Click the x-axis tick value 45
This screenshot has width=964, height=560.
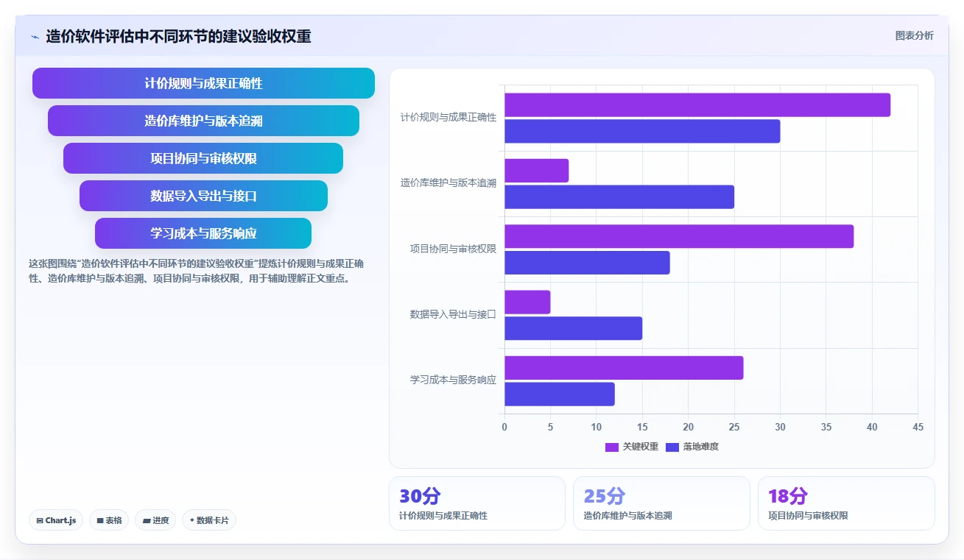[918, 427]
